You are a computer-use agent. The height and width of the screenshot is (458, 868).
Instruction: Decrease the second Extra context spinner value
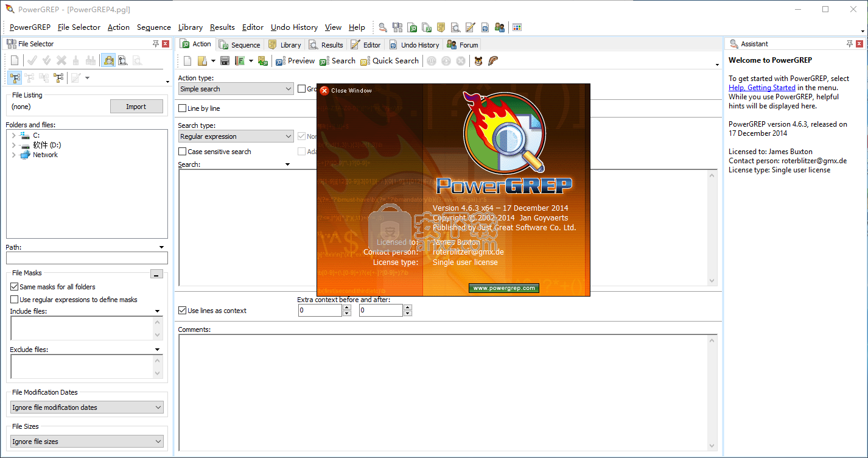pos(408,314)
